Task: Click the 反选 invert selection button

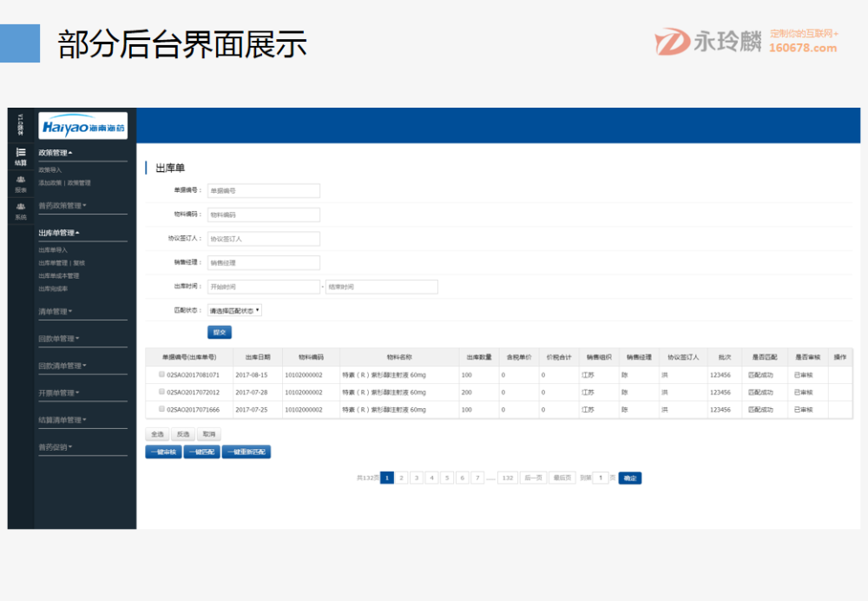Action: coord(184,433)
